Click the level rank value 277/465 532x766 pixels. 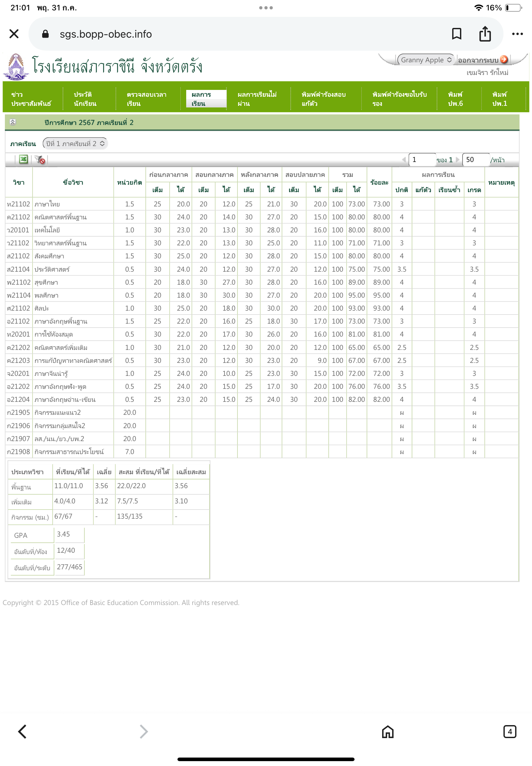click(69, 567)
